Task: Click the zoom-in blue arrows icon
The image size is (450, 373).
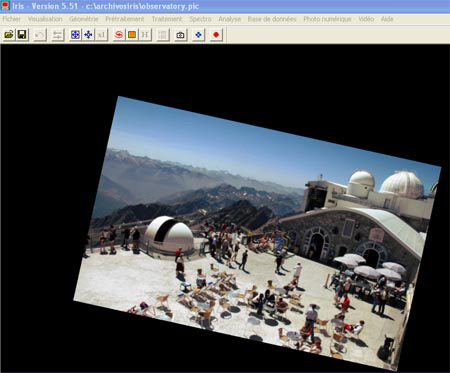Action: (x=75, y=35)
